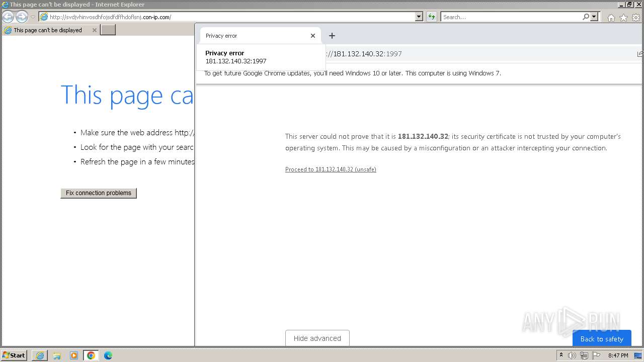The height and width of the screenshot is (362, 644).
Task: Click 'Refresh the page in a few minutes' text
Action: click(x=137, y=162)
